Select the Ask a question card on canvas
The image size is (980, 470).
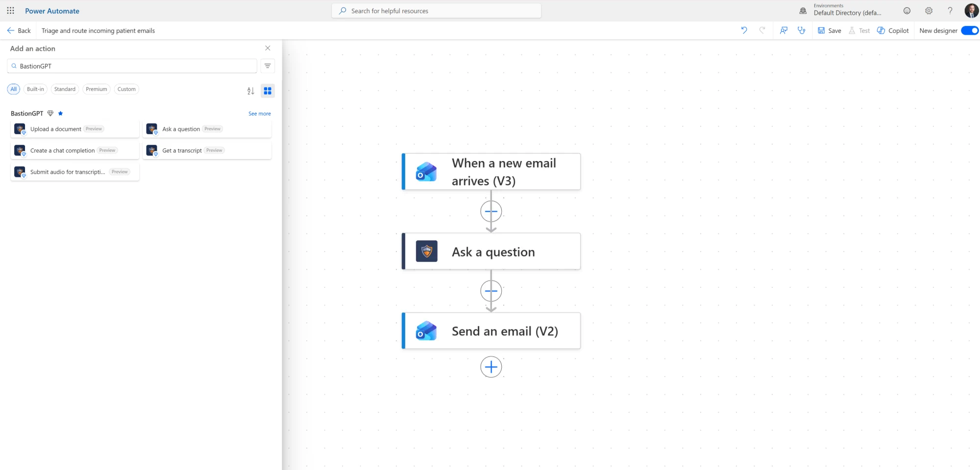pyautogui.click(x=491, y=251)
